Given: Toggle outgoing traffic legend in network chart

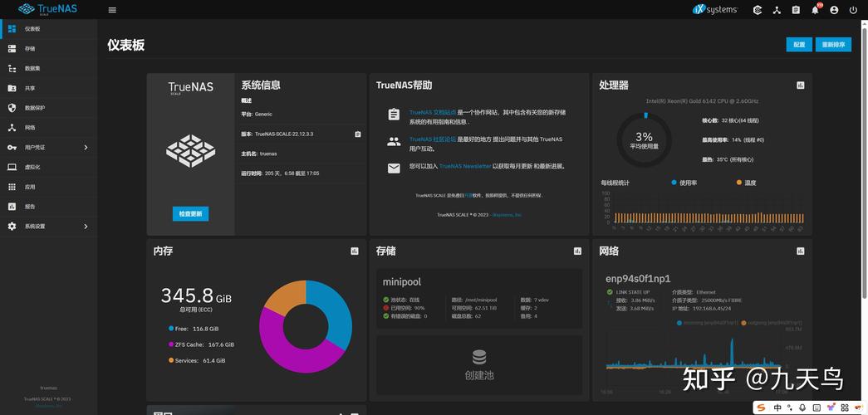Looking at the screenshot, I should coord(772,322).
